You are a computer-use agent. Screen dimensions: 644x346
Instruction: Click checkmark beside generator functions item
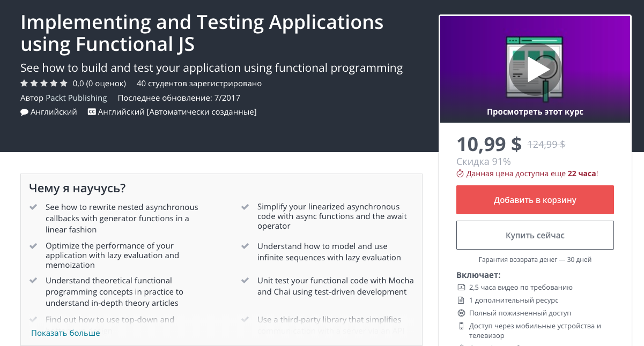click(x=33, y=207)
